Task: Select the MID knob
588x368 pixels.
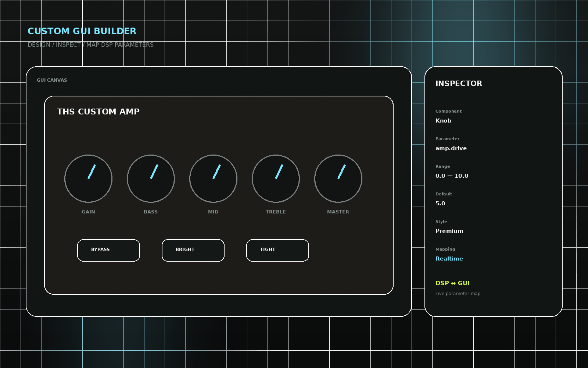Action: coord(213,178)
